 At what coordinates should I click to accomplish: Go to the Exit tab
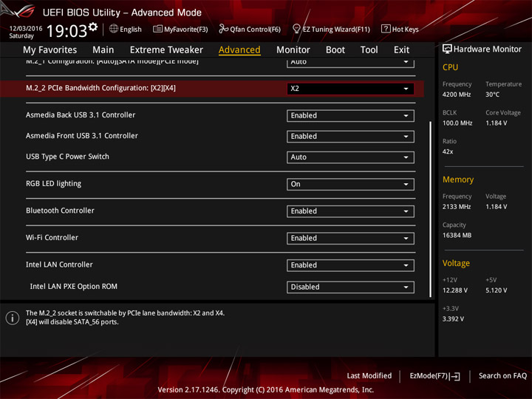pyautogui.click(x=401, y=50)
